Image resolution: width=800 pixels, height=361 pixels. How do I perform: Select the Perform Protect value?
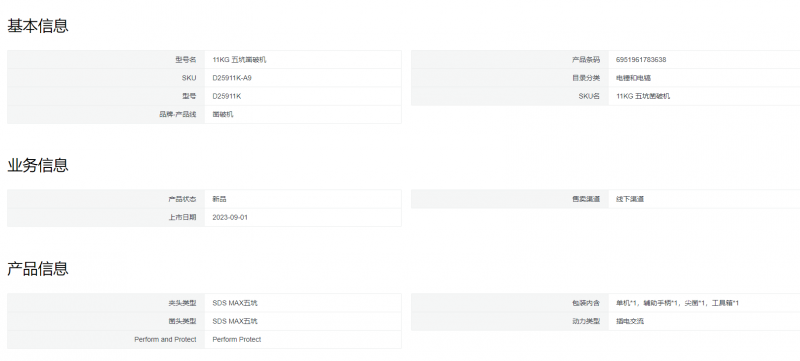pos(237,340)
